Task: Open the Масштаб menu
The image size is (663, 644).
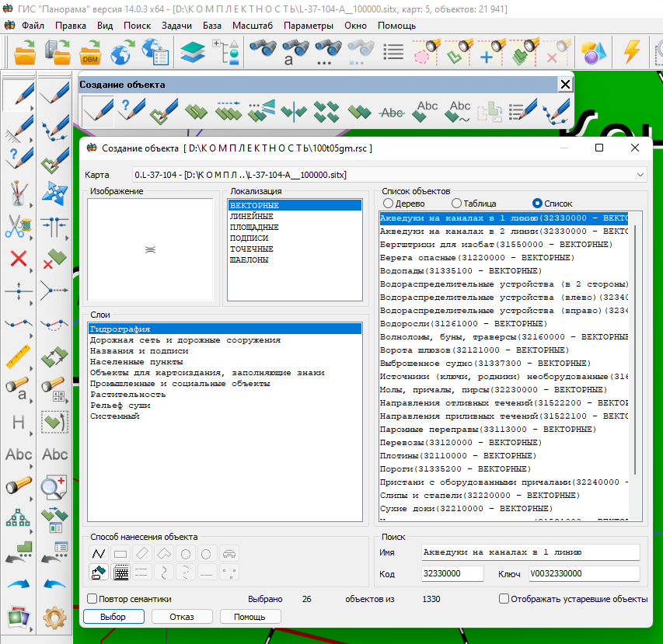Action: click(x=252, y=26)
